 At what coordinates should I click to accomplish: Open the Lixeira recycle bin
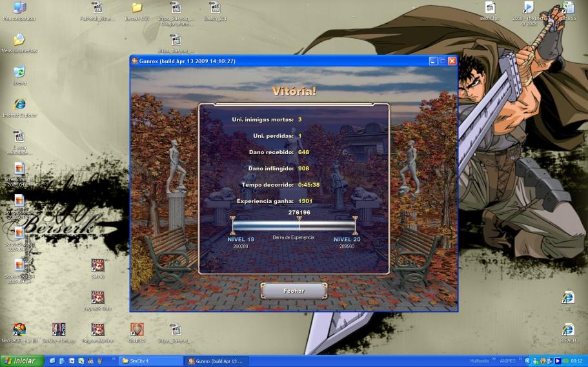(19, 72)
